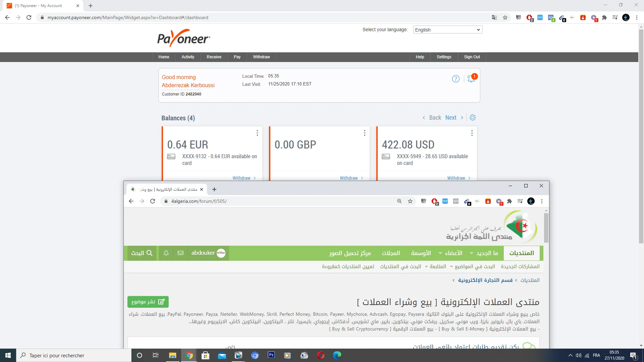Click the green نشر موضوع post button

point(148,302)
